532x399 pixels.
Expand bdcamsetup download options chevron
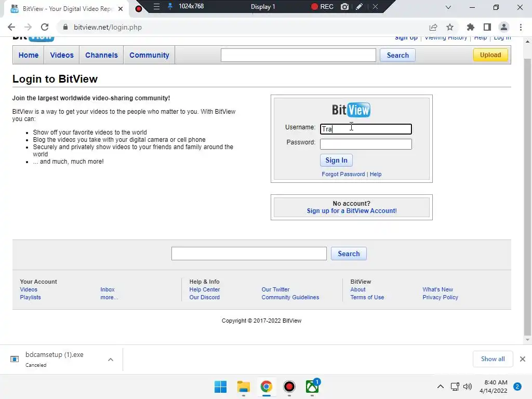point(111,360)
